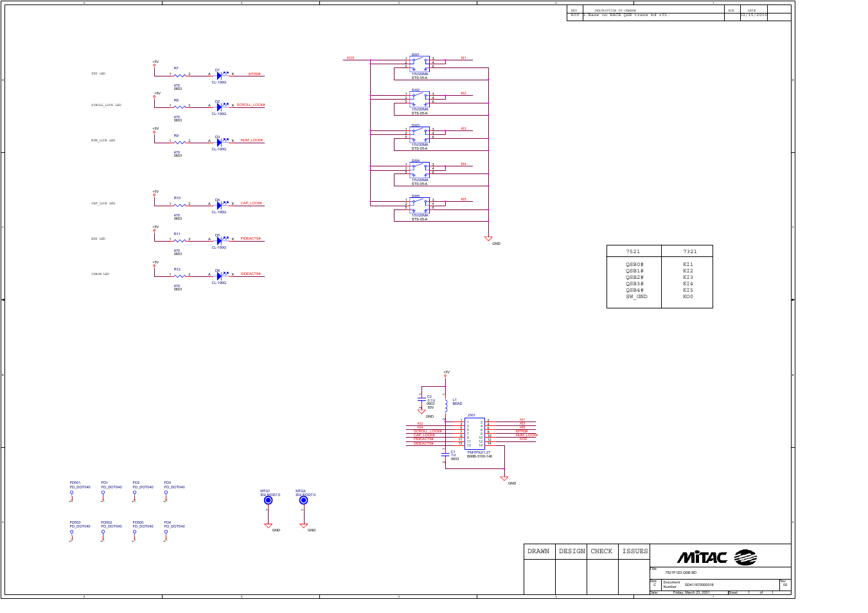
Task: Select resistor symbol R8
Action: pos(180,106)
